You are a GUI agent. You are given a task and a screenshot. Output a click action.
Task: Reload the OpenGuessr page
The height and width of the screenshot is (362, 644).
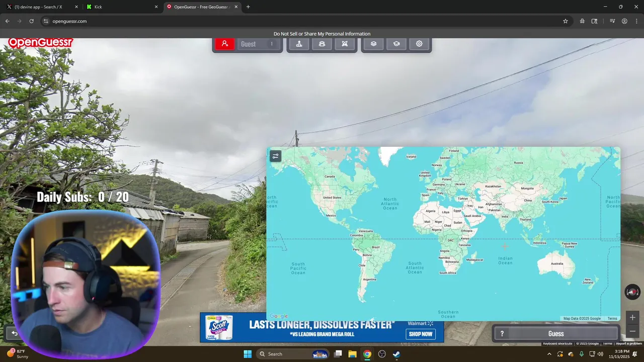(31, 21)
